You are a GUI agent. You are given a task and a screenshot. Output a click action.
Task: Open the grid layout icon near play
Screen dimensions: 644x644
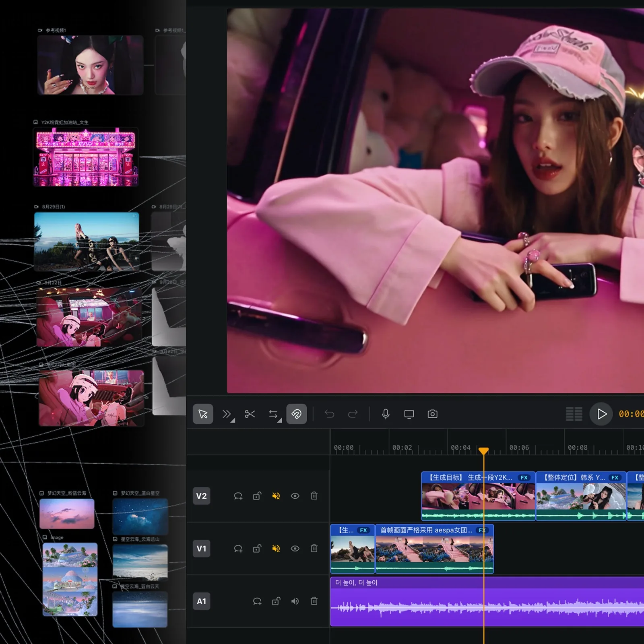[574, 414]
